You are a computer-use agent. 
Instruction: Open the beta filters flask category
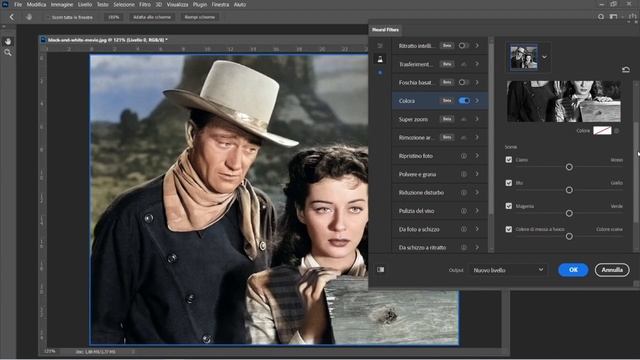(x=380, y=59)
